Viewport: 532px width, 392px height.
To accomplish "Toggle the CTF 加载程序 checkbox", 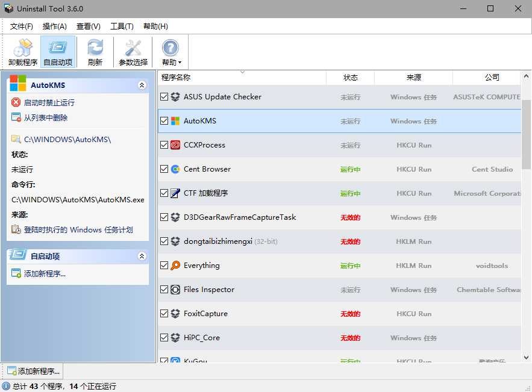I will coord(164,193).
